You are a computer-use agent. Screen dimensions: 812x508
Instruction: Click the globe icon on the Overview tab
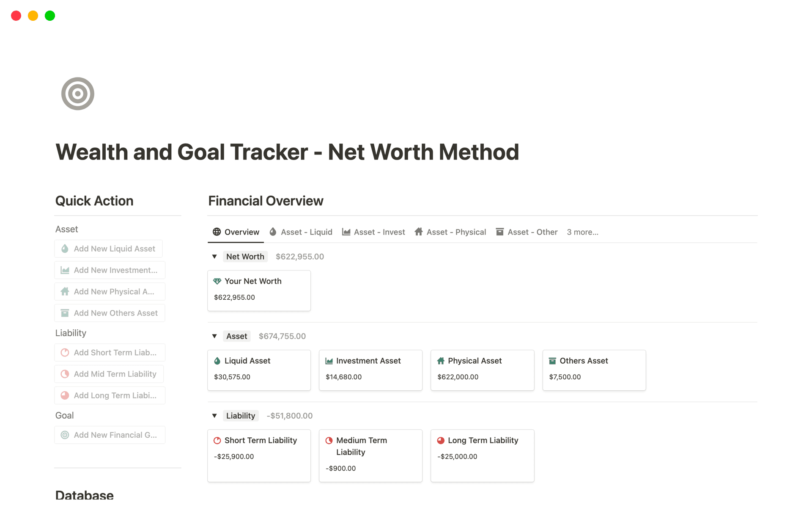tap(217, 232)
